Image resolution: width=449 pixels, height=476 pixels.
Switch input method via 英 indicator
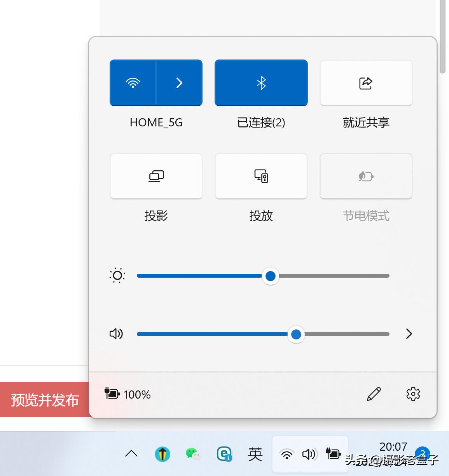[x=255, y=454]
